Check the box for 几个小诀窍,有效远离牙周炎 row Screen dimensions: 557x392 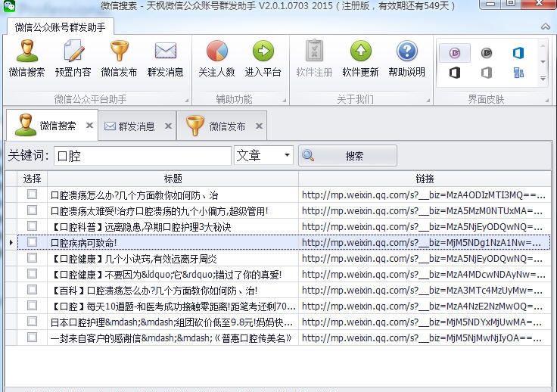point(32,258)
